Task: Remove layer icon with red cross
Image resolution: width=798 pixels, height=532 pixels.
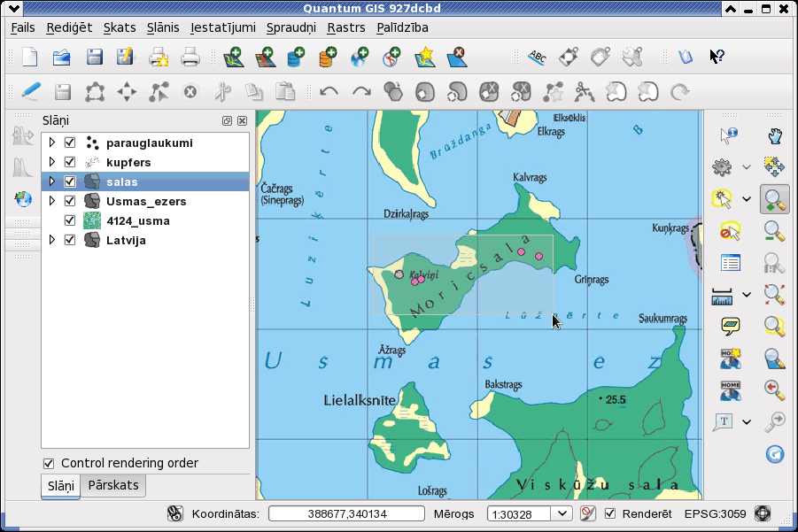Action: [x=456, y=57]
